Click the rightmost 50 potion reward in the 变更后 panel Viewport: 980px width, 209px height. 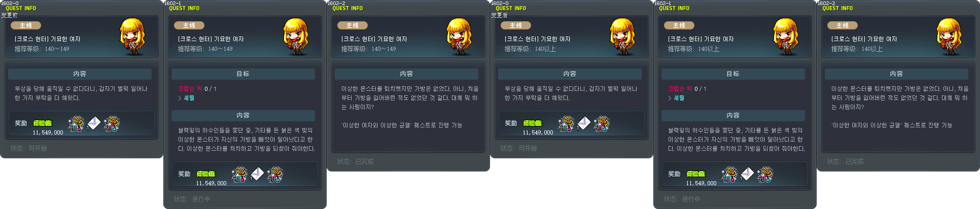tap(602, 123)
